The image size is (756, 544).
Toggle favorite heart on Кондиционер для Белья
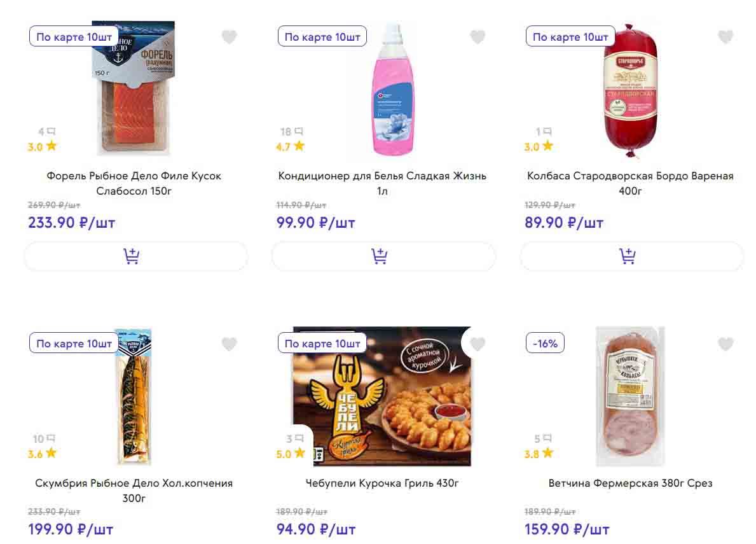tap(478, 38)
